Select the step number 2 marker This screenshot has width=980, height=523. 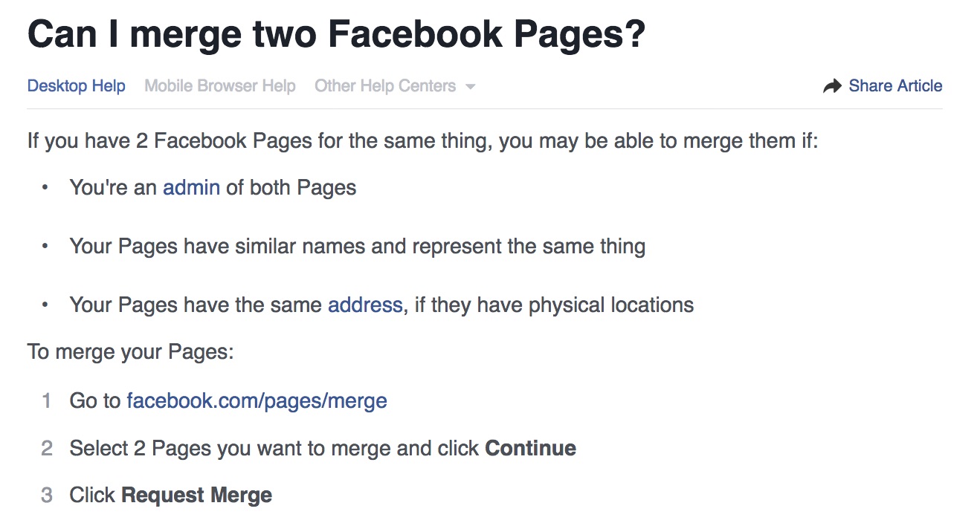point(47,449)
